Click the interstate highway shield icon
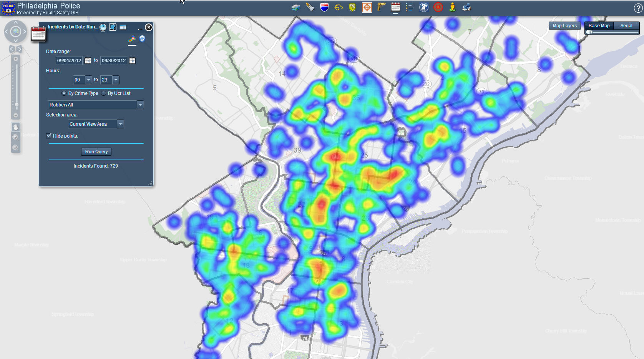Image resolution: width=644 pixels, height=359 pixels. [x=324, y=7]
